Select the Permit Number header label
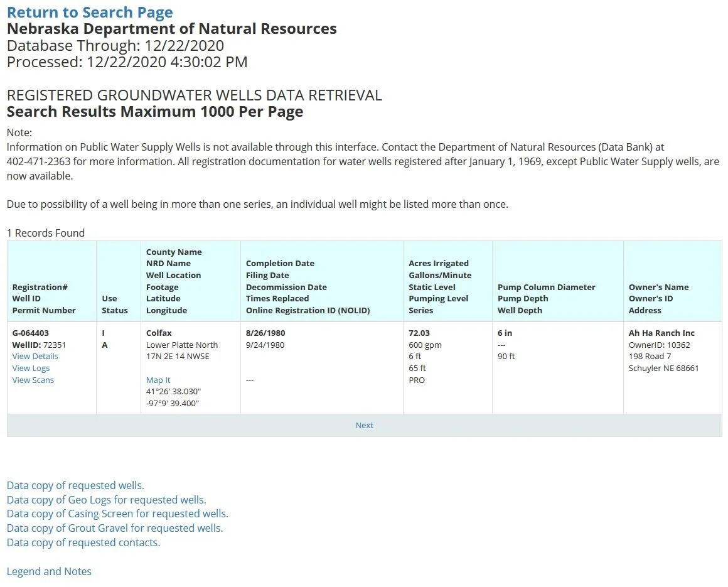Image resolution: width=728 pixels, height=587 pixels. (44, 310)
